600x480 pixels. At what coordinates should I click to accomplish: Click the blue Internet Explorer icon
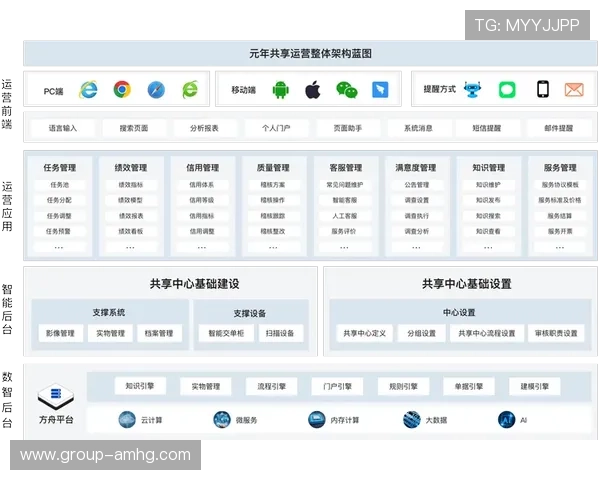pos(88,90)
